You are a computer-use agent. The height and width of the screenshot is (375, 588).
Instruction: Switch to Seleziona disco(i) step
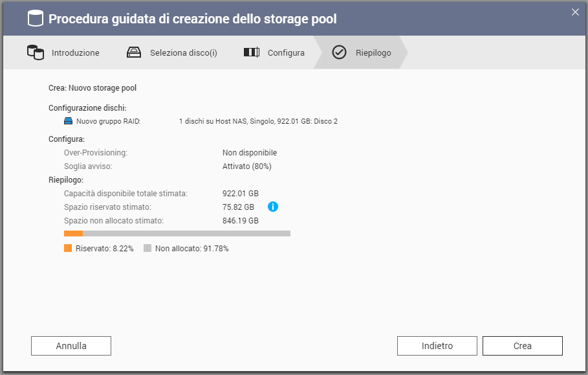tap(183, 53)
